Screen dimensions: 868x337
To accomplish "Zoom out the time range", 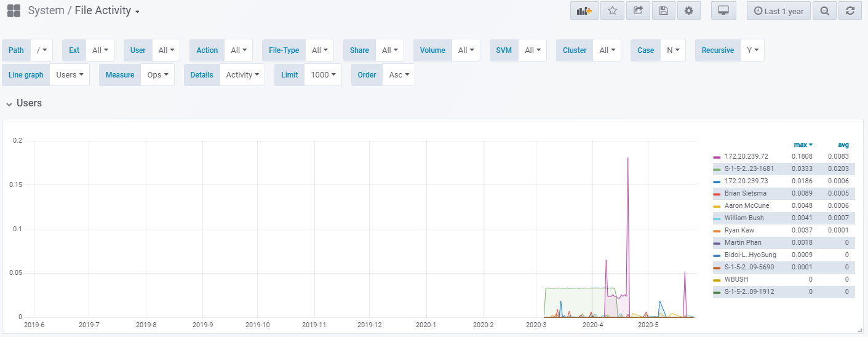I will pyautogui.click(x=824, y=10).
